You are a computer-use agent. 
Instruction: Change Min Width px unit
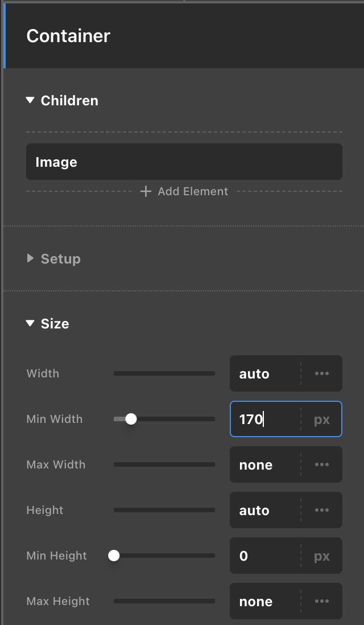click(x=322, y=420)
